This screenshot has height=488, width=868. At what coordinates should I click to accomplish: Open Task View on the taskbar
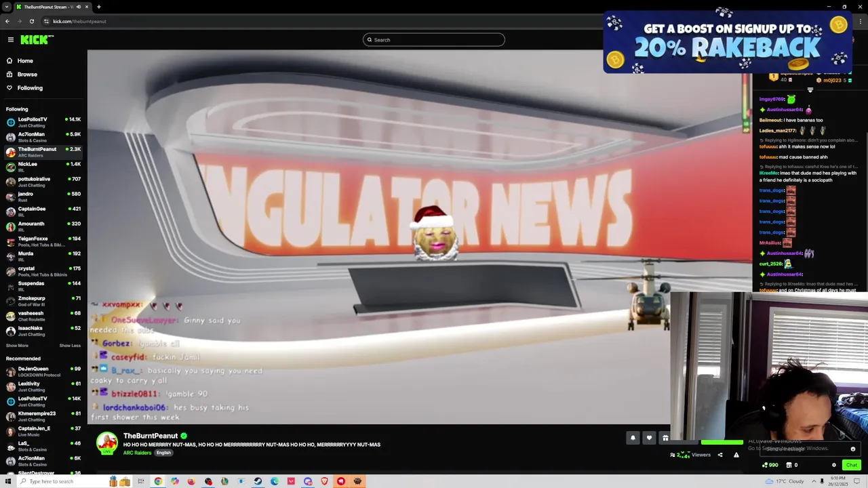pyautogui.click(x=141, y=481)
